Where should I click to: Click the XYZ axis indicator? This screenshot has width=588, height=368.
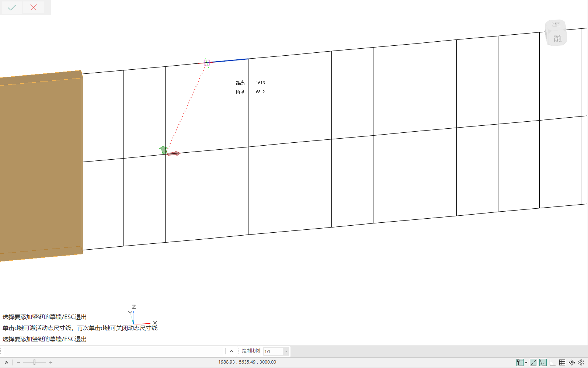[x=142, y=315]
